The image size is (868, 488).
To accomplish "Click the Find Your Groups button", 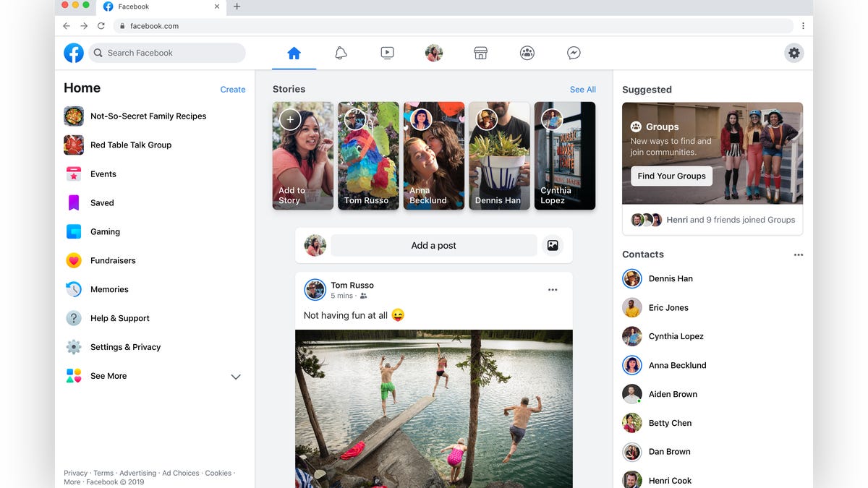I will [671, 176].
